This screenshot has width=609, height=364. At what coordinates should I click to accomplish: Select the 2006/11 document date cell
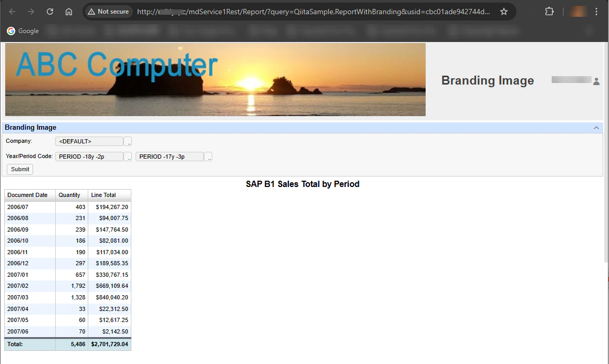click(30, 252)
